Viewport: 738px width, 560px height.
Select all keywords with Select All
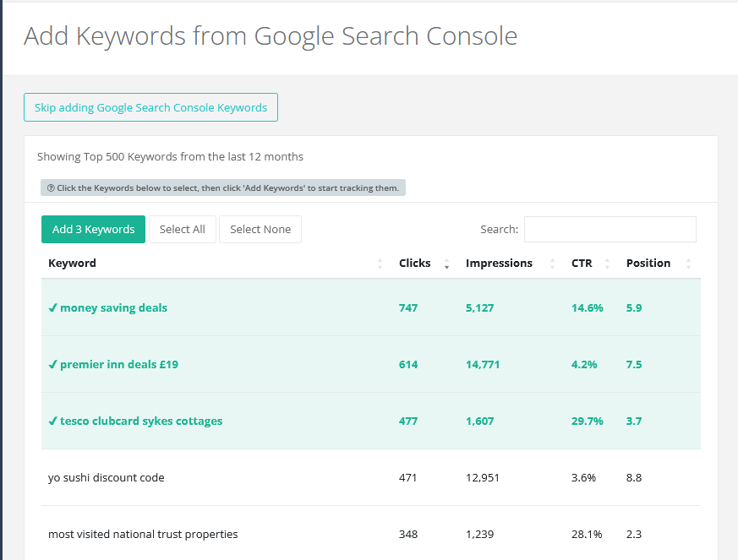[182, 230]
